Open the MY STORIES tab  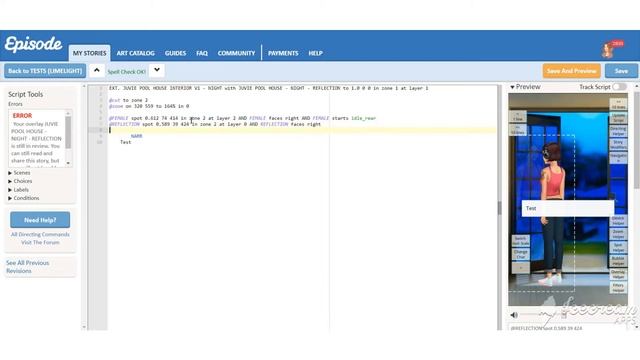[89, 53]
